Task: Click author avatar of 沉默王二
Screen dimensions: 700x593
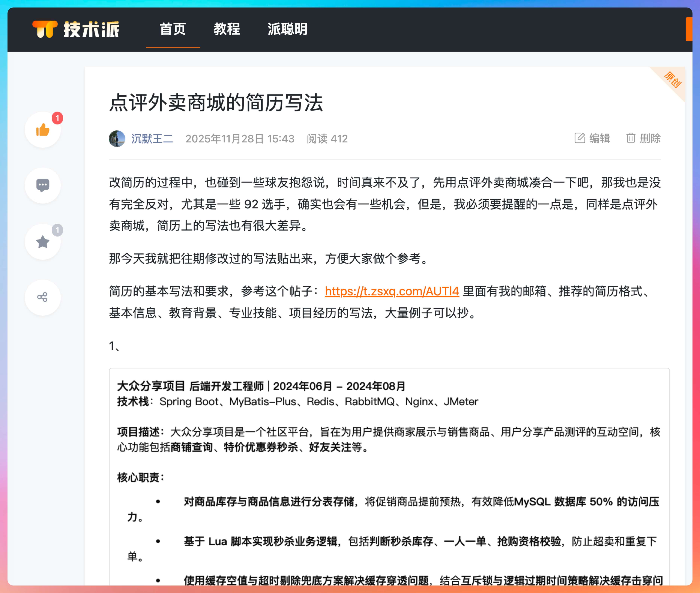Action: click(x=117, y=139)
